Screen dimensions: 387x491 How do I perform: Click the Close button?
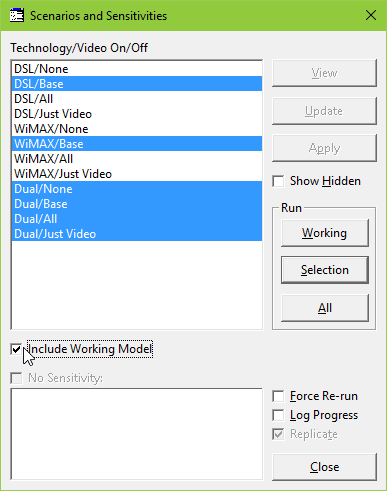pos(324,467)
